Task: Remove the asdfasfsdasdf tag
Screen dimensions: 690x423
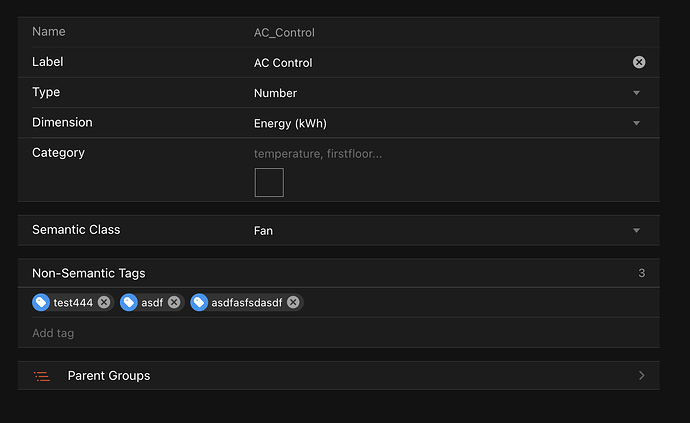Action: coord(294,302)
